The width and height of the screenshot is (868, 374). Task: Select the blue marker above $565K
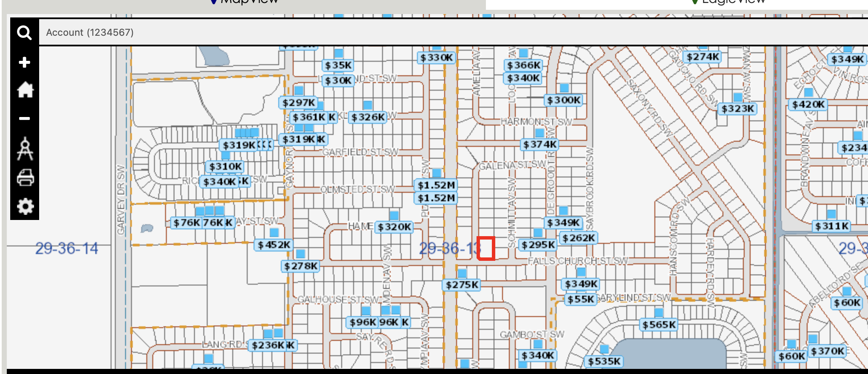coord(659,313)
